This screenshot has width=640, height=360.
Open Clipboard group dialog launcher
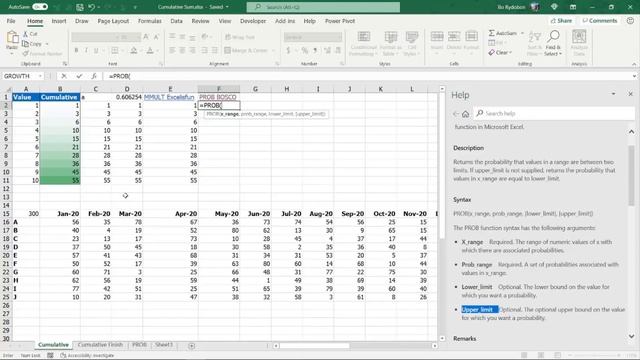[x=64, y=64]
